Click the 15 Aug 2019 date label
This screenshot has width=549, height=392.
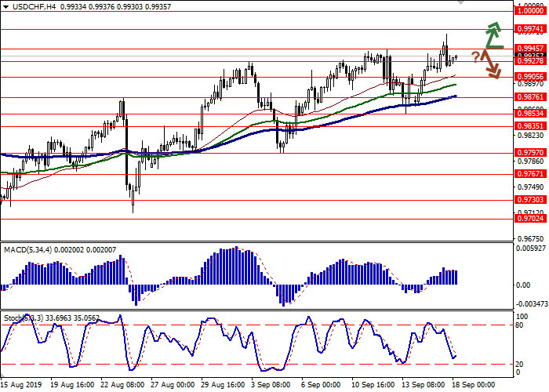[x=19, y=386]
